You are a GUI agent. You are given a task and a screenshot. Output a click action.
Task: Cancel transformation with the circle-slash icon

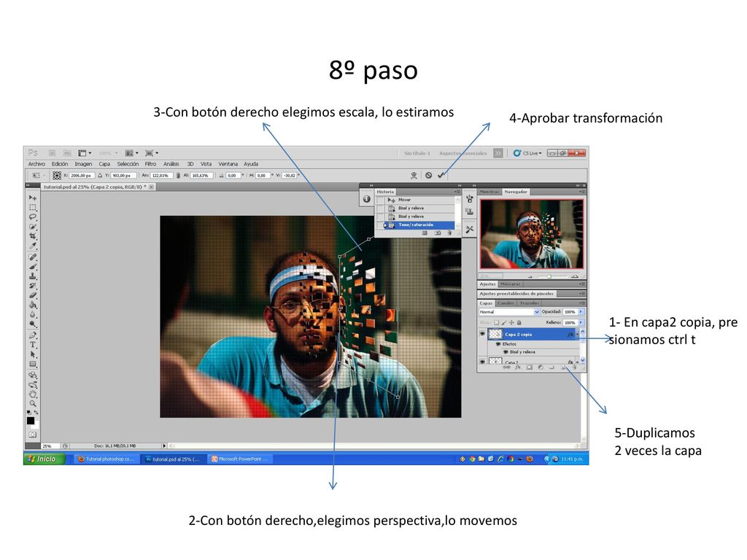coord(429,175)
